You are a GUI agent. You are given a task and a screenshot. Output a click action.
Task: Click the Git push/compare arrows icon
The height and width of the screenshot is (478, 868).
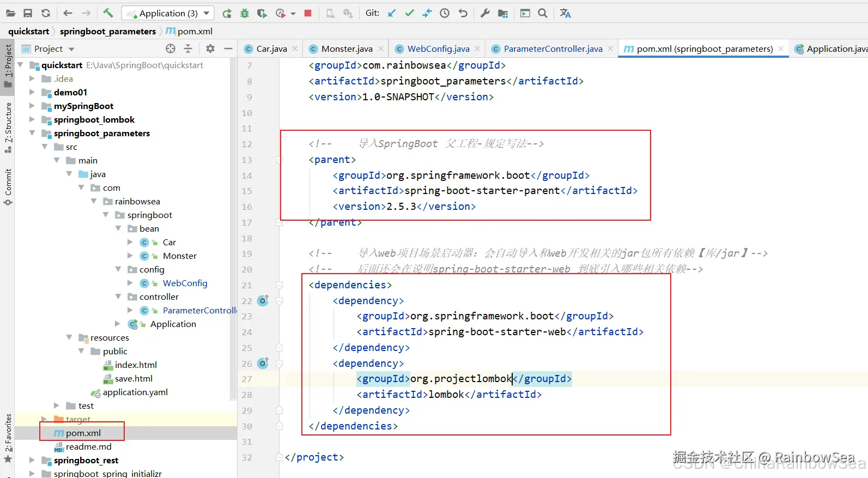(427, 13)
